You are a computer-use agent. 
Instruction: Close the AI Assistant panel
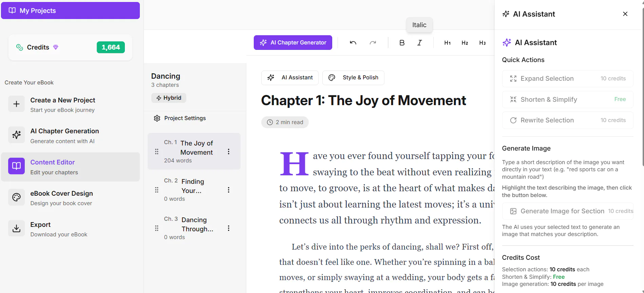click(625, 14)
